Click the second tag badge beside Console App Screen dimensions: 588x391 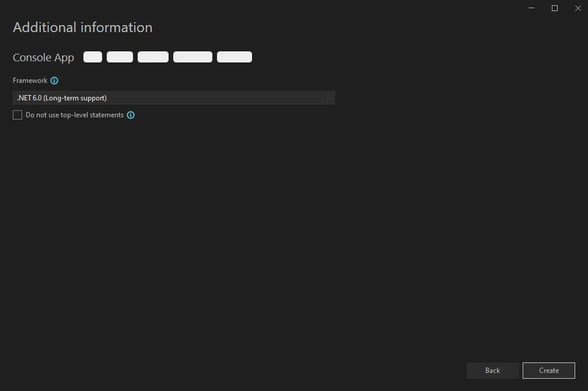pos(119,57)
